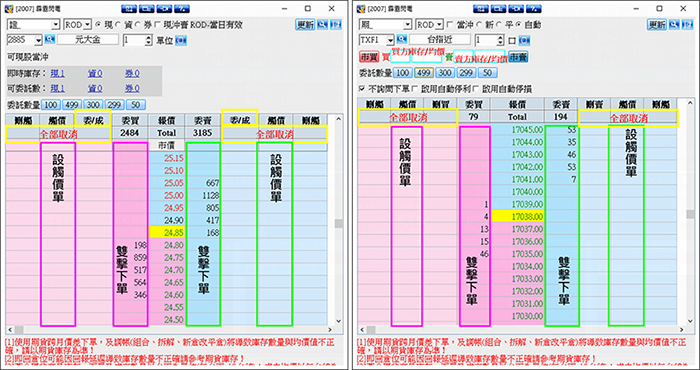Image resolution: width=700 pixels, height=370 pixels.
Task: Set stock order quantity with 499 button
Action: pos(71,105)
